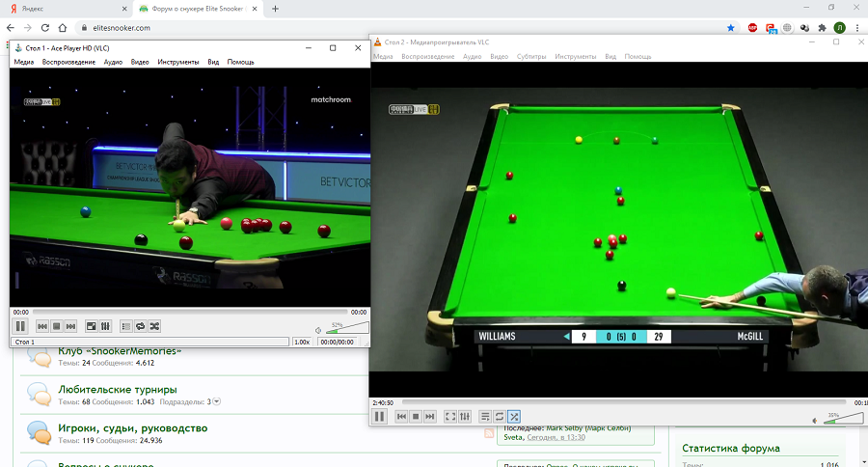
Task: Bookmark this page with the star icon
Action: coord(731,28)
